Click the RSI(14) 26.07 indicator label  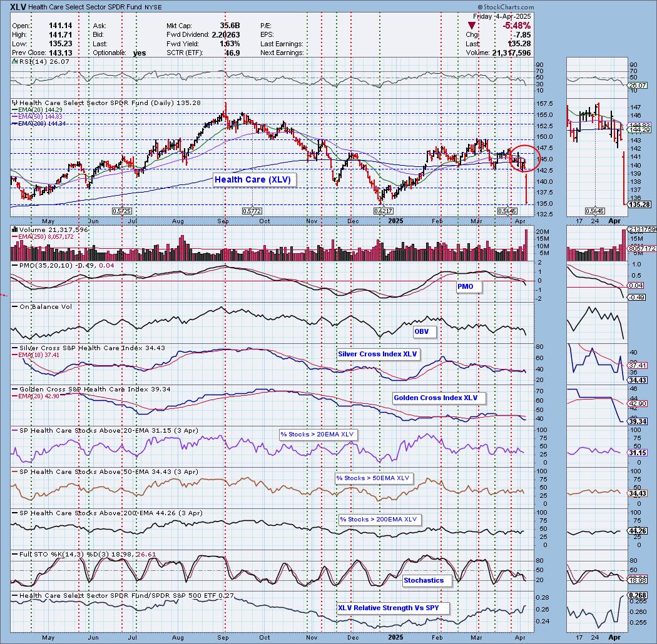(x=41, y=61)
